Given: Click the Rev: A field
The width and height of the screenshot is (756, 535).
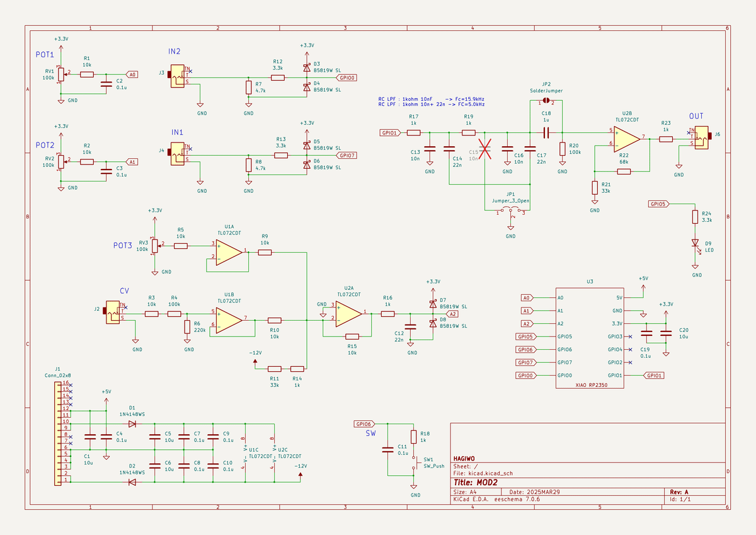Looking at the screenshot, I should 679,492.
